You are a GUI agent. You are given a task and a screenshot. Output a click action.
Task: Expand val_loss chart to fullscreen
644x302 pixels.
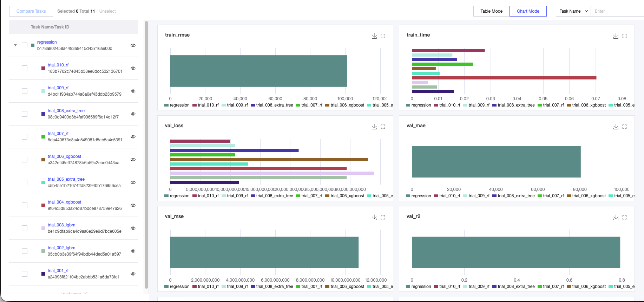point(383,127)
